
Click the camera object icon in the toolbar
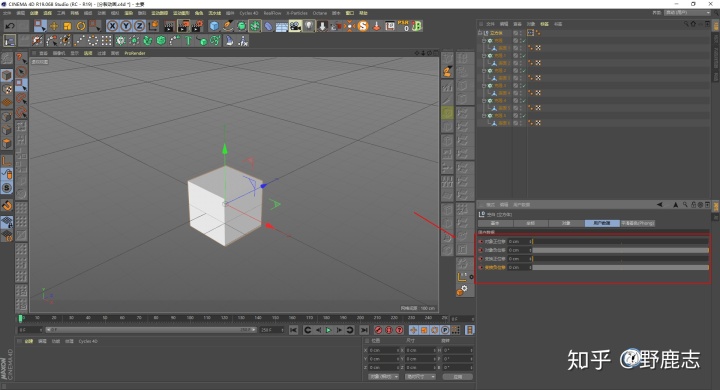coord(295,26)
